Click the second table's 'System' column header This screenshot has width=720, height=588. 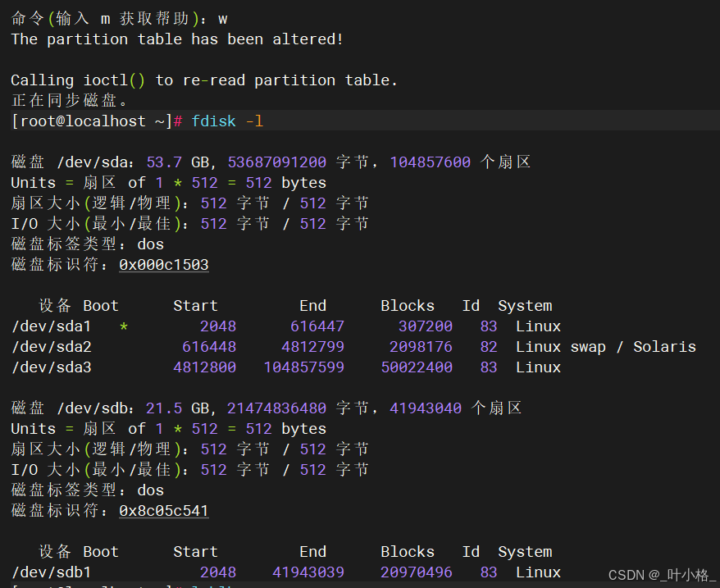(x=525, y=552)
